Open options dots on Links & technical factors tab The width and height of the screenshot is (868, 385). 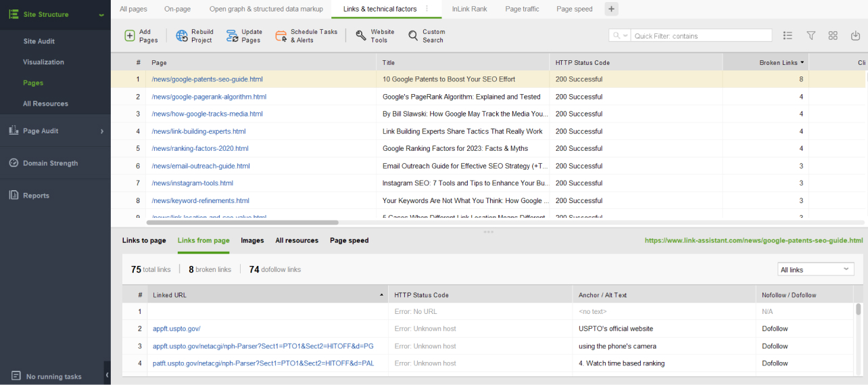coord(426,9)
